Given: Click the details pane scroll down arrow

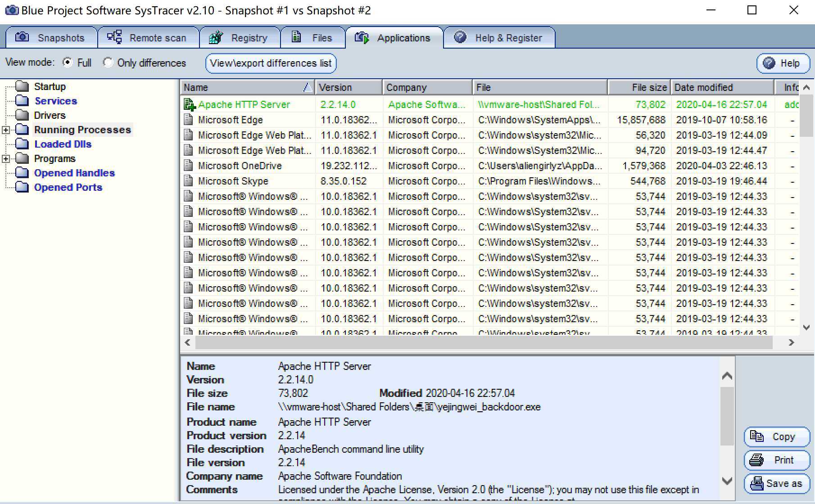Looking at the screenshot, I should [x=727, y=481].
